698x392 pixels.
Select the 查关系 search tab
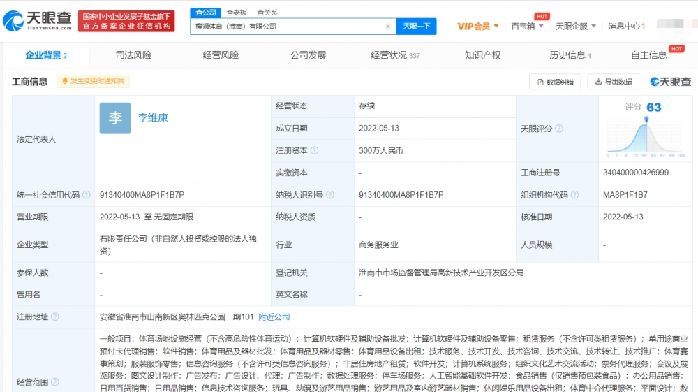pos(267,12)
